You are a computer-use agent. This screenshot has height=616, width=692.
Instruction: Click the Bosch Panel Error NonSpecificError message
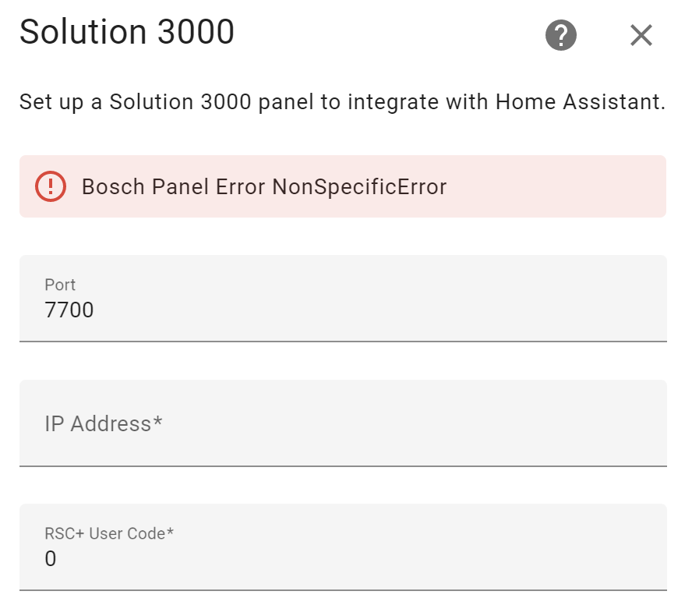[265, 186]
